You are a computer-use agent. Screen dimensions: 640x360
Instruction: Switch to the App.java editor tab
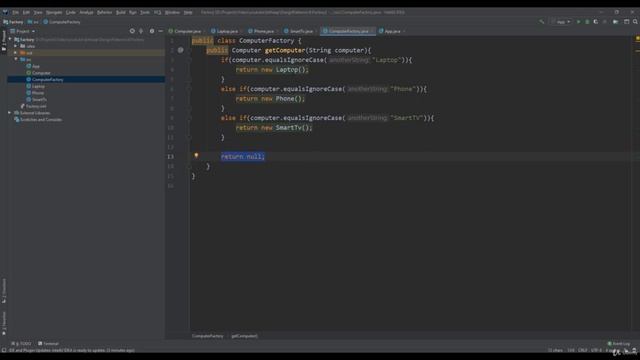(391, 31)
